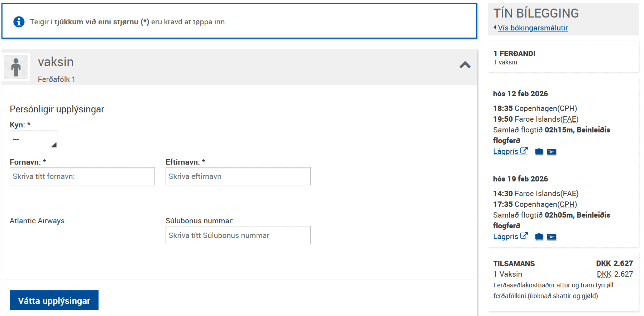The width and height of the screenshot is (644, 316).
Task: Click the airline bird logo for 12 feb flight
Action: click(552, 152)
